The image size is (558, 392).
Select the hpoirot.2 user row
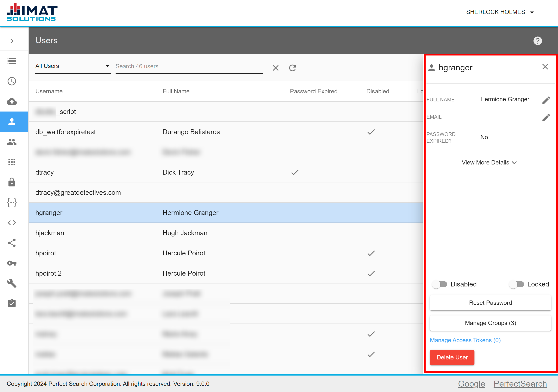pos(226,273)
